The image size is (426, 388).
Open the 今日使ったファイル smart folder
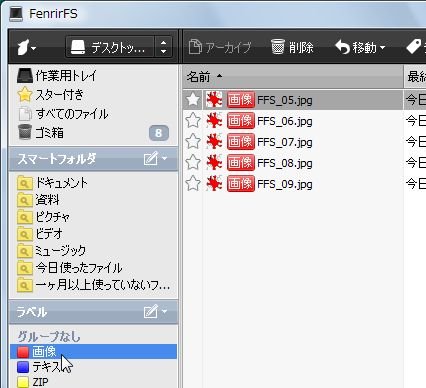click(93, 268)
